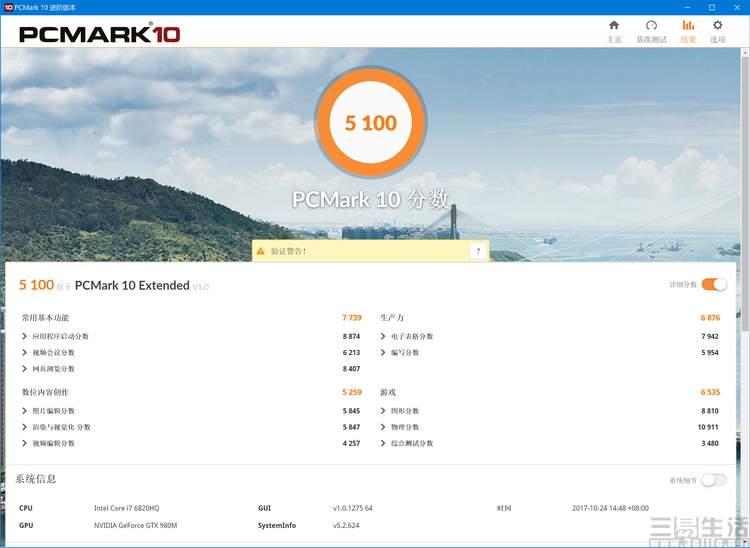Click the 2017-10-24 14:48 timestamp
Viewport: 750px width, 548px height.
[x=610, y=508]
